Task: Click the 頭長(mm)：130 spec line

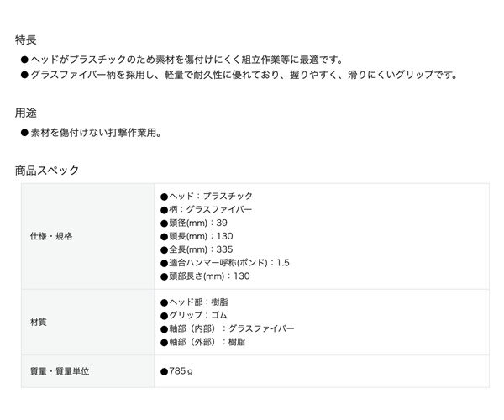Action: point(196,236)
